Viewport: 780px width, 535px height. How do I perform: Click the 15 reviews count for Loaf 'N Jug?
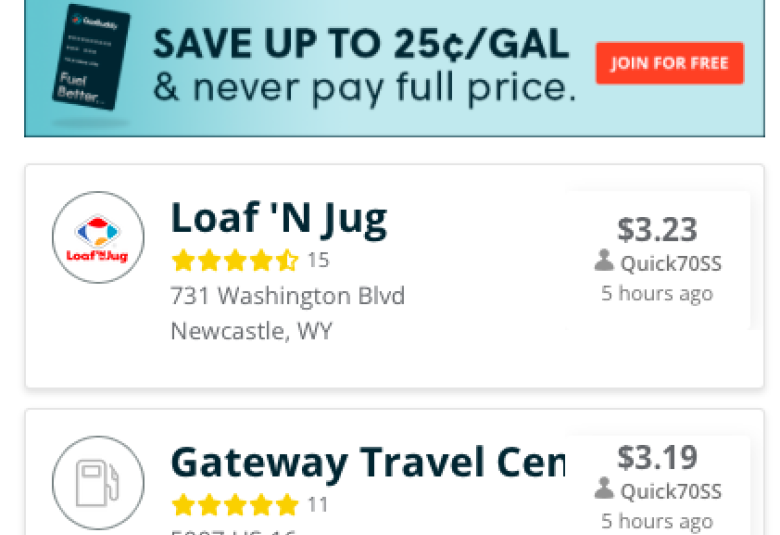pyautogui.click(x=318, y=260)
